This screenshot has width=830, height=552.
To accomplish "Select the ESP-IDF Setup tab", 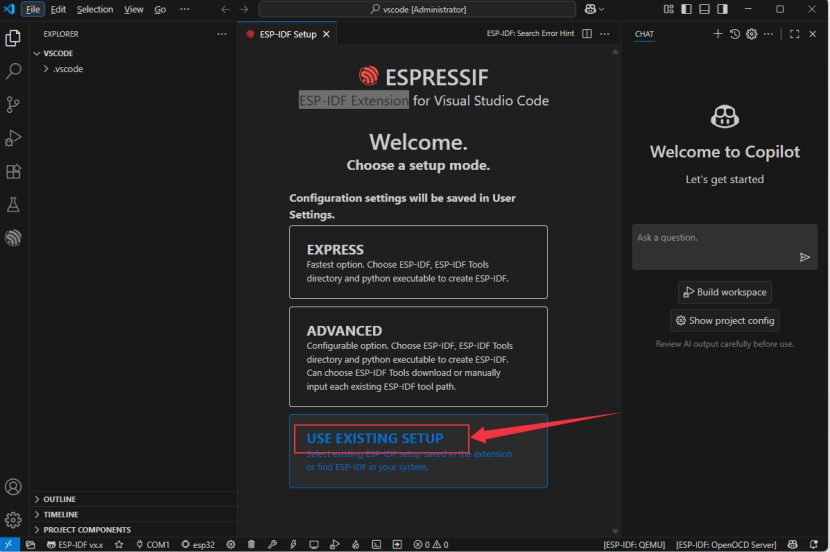I will [x=287, y=34].
